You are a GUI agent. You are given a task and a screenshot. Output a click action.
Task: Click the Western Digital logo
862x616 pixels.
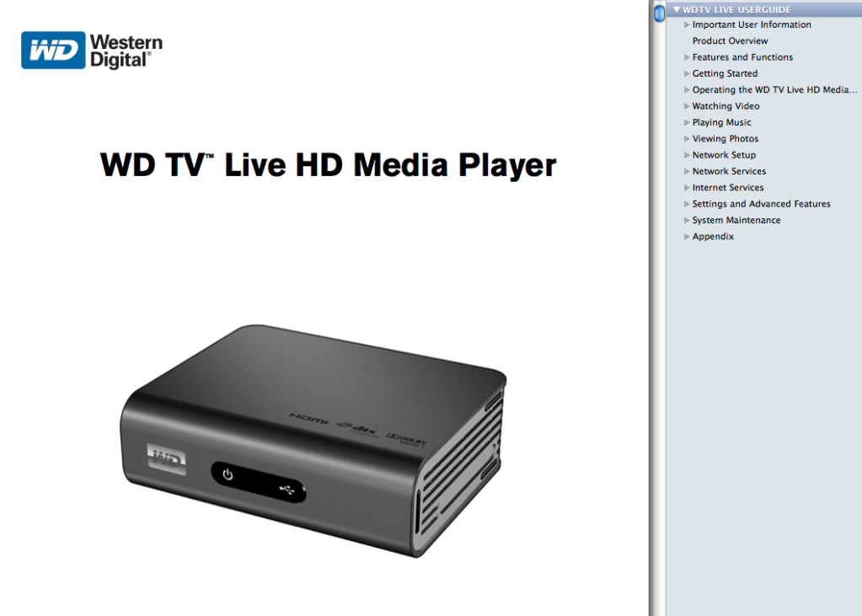pos(92,50)
